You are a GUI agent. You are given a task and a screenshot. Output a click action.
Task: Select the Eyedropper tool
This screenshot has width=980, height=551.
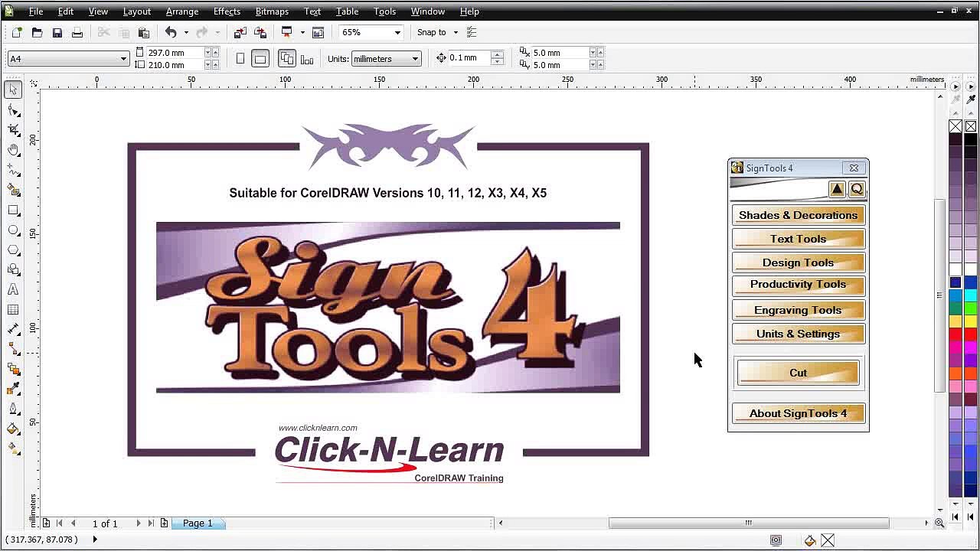click(13, 389)
